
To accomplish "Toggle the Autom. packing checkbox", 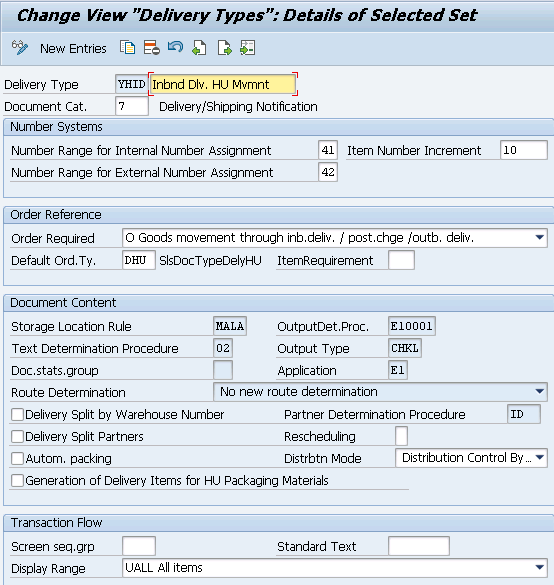I will [x=18, y=459].
